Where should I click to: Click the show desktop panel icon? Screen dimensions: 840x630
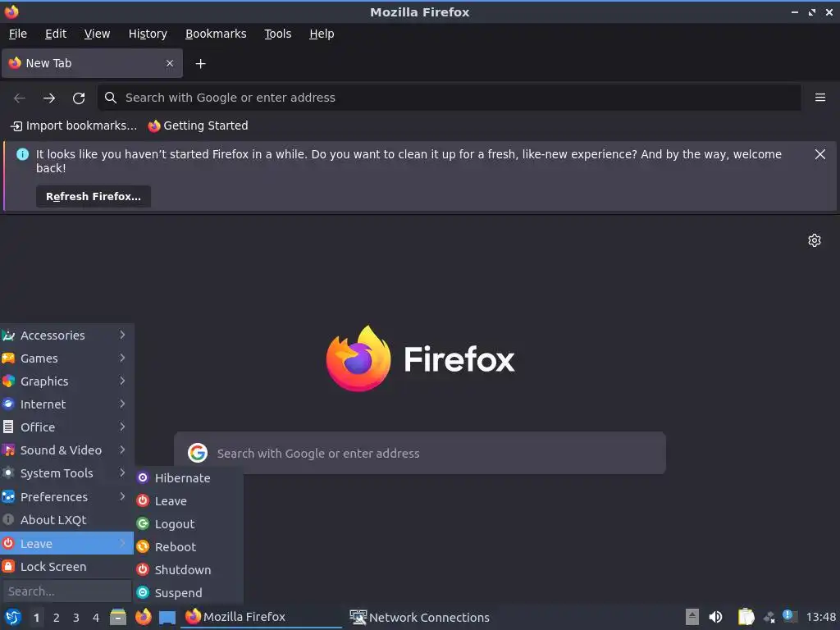167,617
